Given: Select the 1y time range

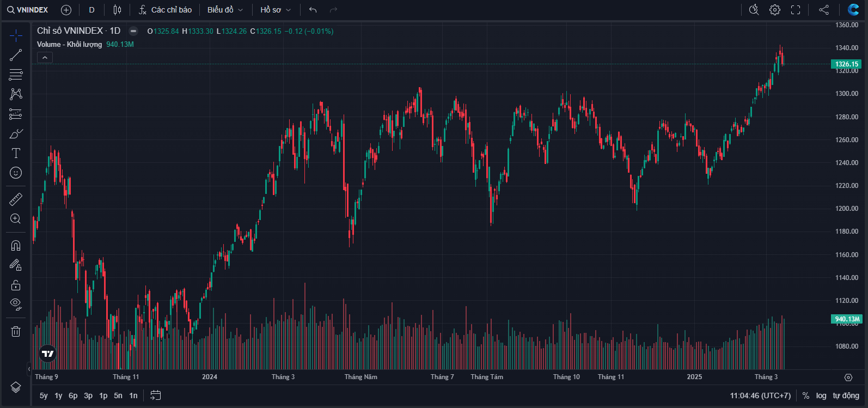Looking at the screenshot, I should pos(58,395).
